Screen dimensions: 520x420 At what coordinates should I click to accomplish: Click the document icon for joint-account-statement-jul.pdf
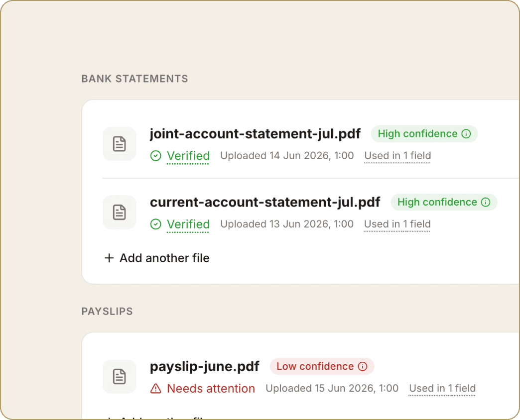pyautogui.click(x=120, y=144)
